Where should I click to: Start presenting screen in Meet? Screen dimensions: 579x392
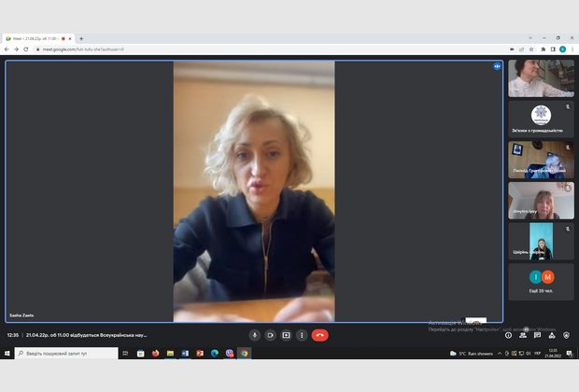point(286,335)
